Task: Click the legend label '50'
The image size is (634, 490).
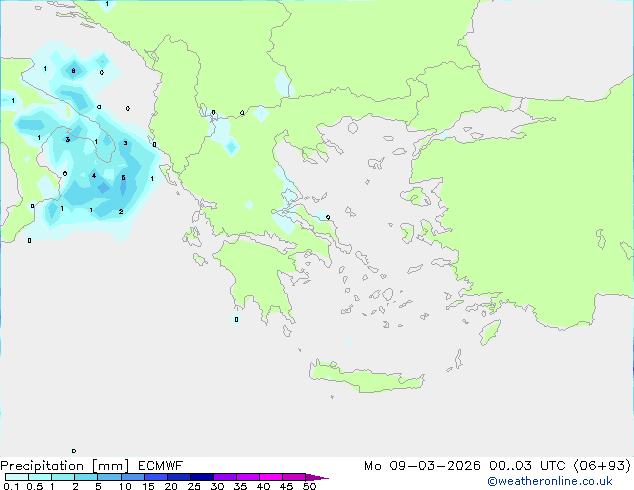Action: click(x=309, y=486)
